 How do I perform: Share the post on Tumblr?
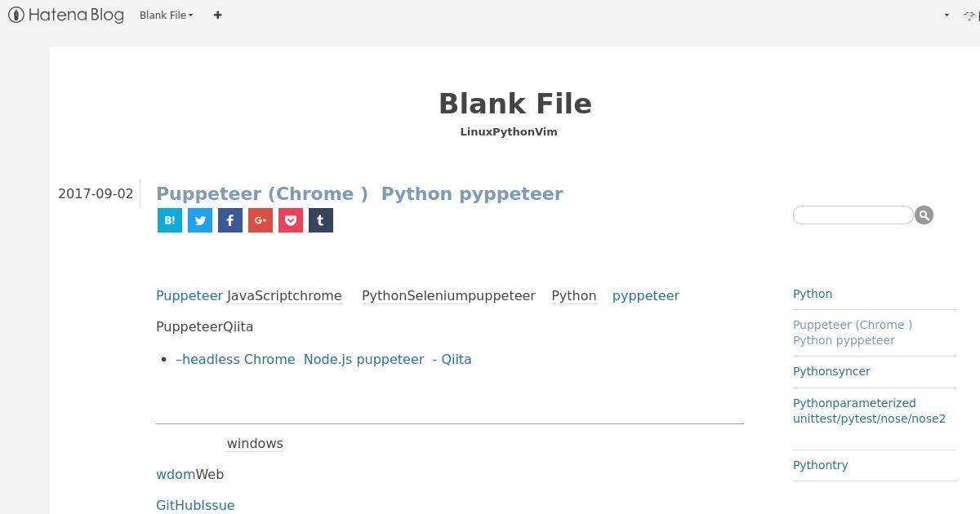click(321, 220)
